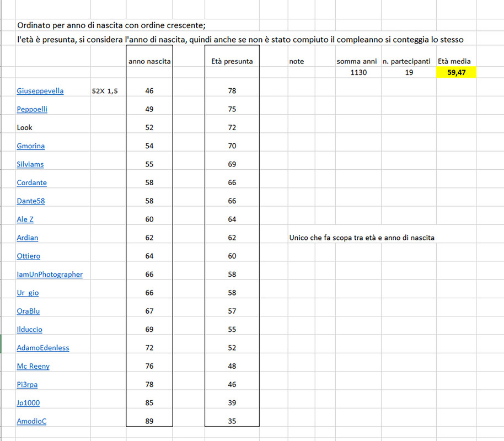The width and height of the screenshot is (504, 441).
Task: Click the AdamoEdenless link
Action: click(x=43, y=348)
